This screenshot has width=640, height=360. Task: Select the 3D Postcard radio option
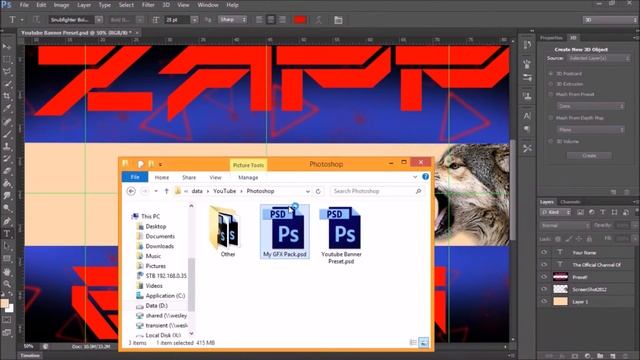tap(551, 73)
